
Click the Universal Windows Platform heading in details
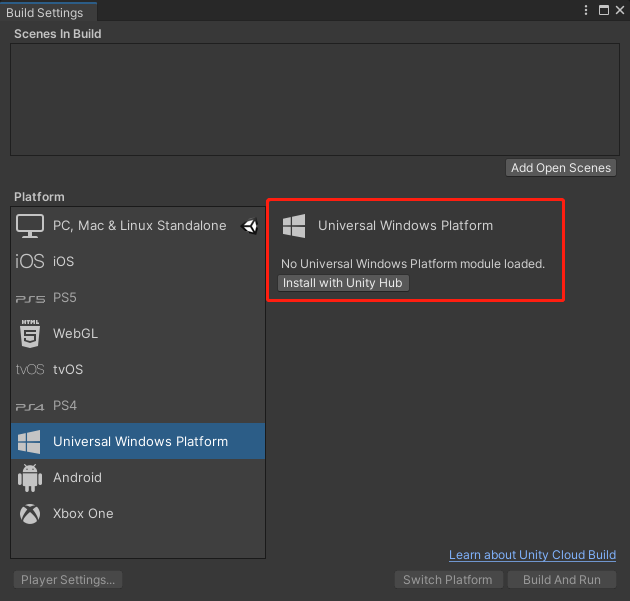click(x=405, y=226)
